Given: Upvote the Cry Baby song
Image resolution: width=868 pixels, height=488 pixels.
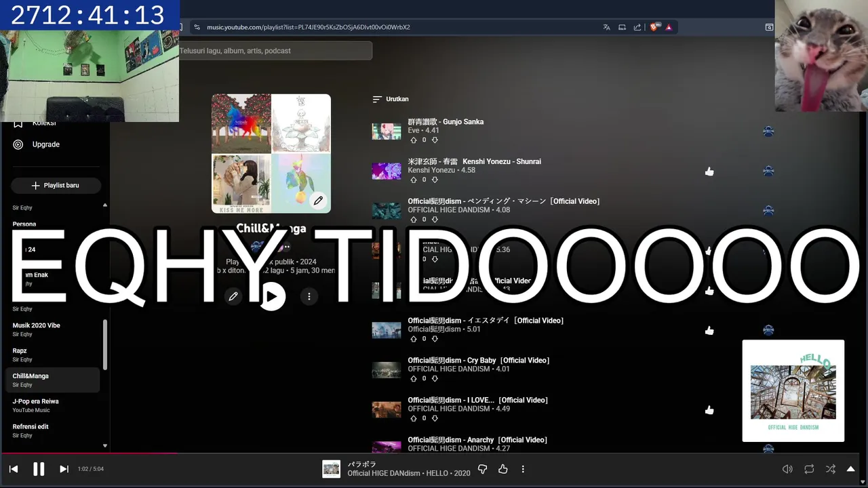Looking at the screenshot, I should (414, 379).
